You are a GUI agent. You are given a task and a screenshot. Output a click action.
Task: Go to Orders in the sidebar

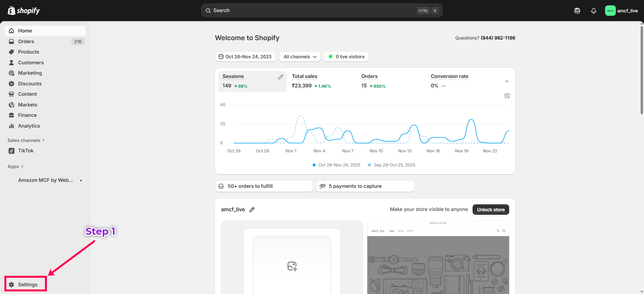[x=26, y=42]
